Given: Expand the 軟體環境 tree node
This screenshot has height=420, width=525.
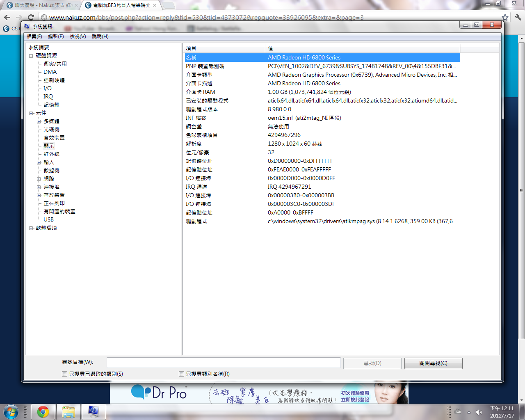Looking at the screenshot, I should [31, 228].
